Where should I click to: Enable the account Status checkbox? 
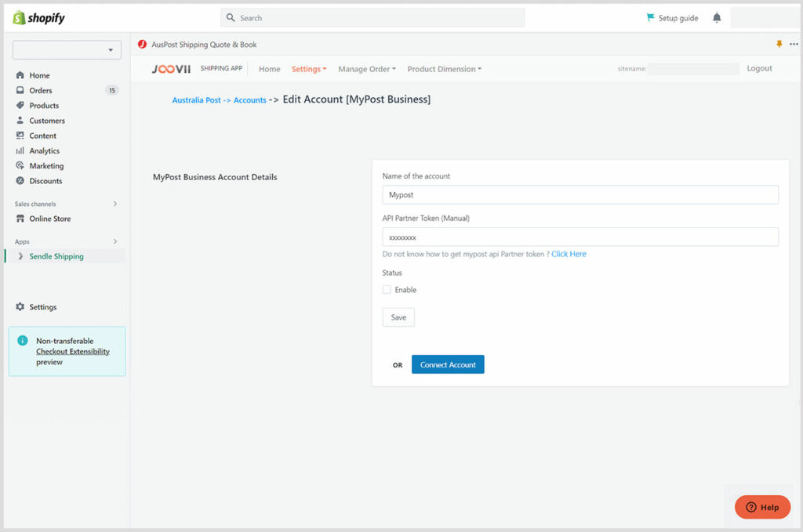coord(387,290)
